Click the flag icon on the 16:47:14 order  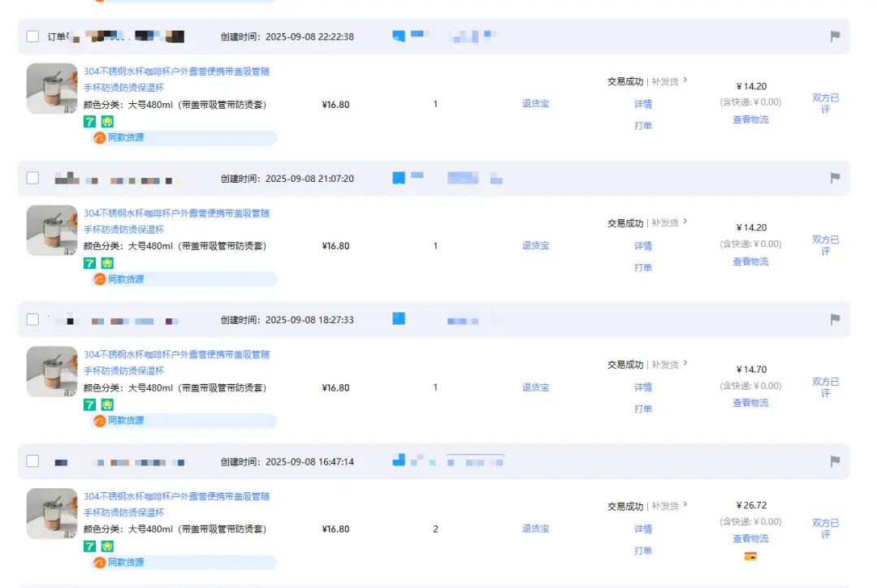[x=834, y=461]
